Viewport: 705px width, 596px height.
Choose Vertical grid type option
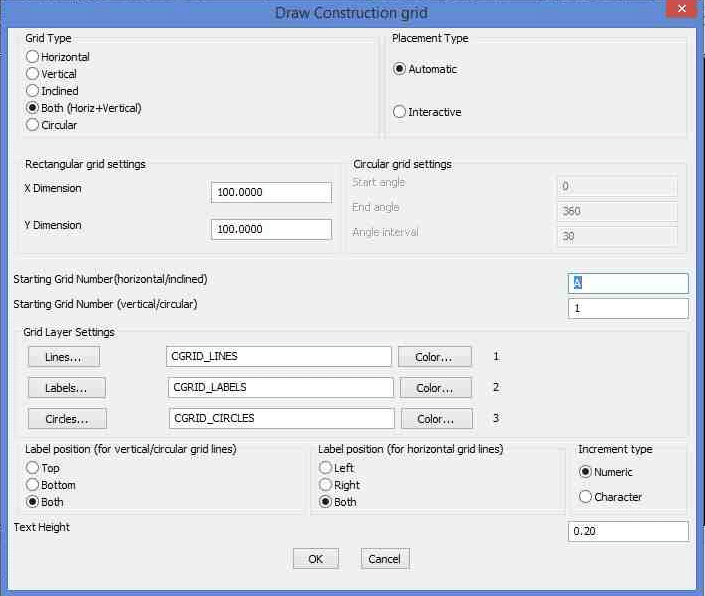pyautogui.click(x=33, y=74)
